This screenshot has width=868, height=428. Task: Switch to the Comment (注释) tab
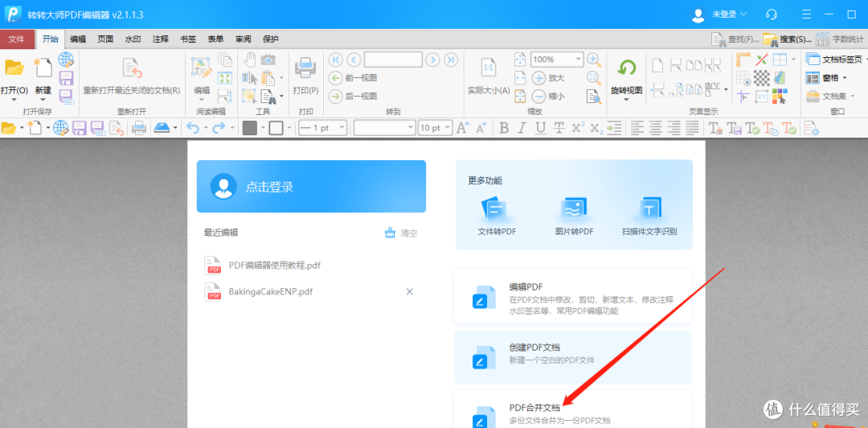[x=161, y=39]
